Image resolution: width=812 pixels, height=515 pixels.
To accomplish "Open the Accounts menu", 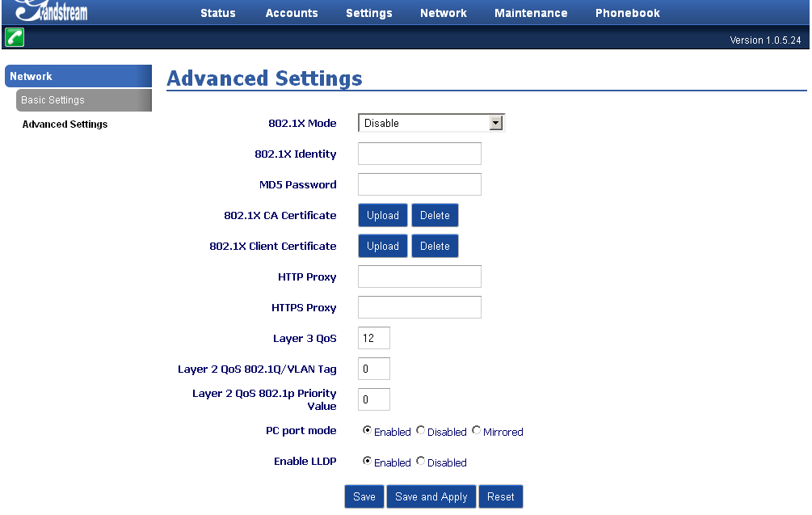I will coord(292,13).
